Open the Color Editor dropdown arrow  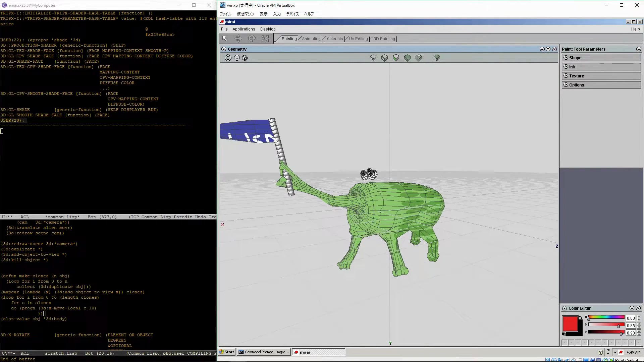click(x=565, y=308)
